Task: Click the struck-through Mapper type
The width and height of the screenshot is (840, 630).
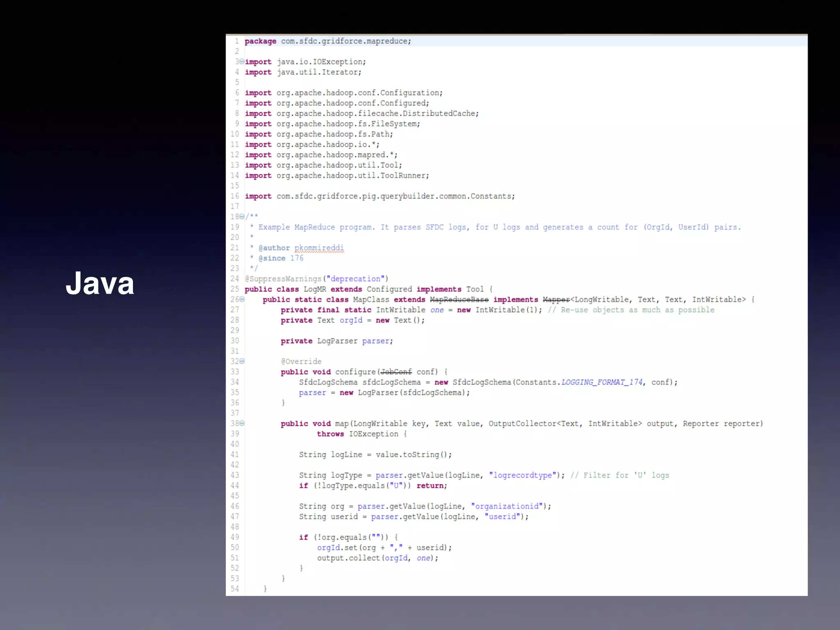Action: tap(556, 299)
